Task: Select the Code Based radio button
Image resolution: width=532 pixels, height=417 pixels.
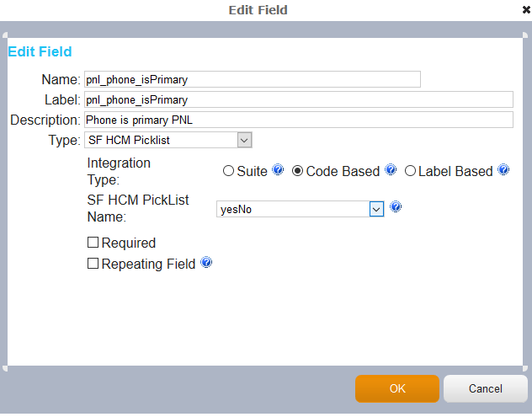Action: click(297, 171)
